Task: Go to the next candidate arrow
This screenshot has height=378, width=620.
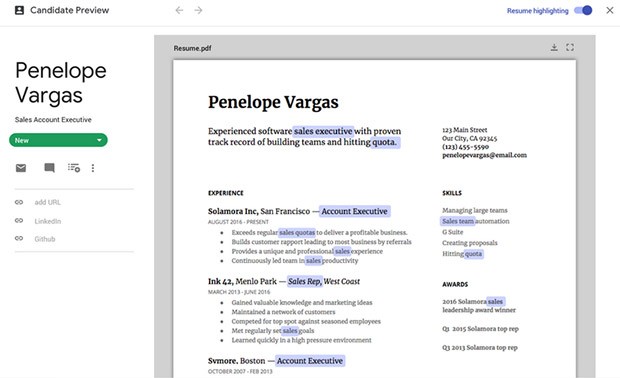Action: (198, 10)
